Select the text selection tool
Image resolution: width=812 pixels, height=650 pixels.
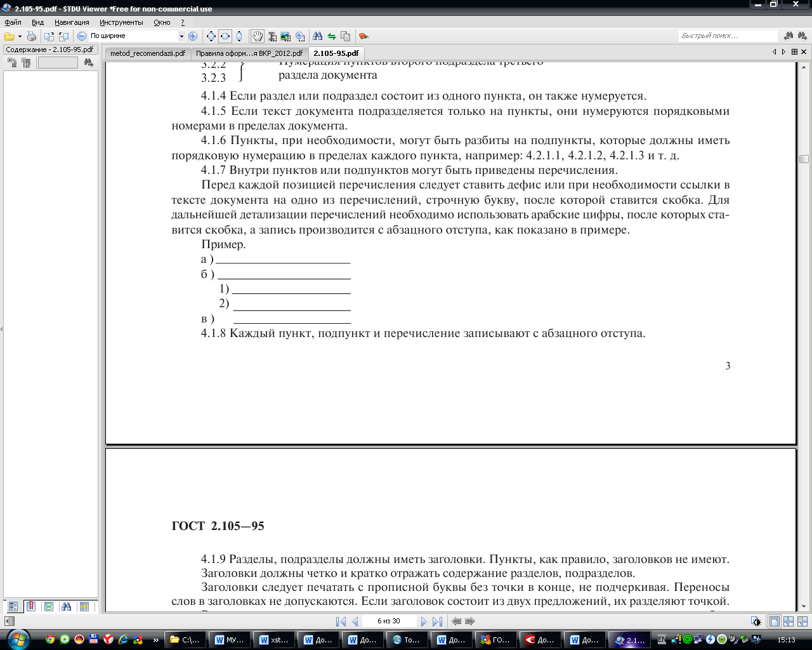[272, 36]
